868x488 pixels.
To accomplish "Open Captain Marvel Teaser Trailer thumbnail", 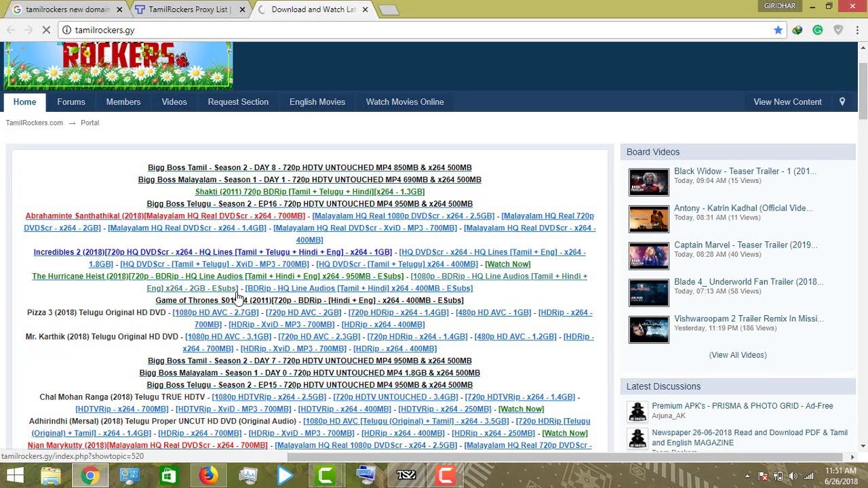I will (x=648, y=256).
